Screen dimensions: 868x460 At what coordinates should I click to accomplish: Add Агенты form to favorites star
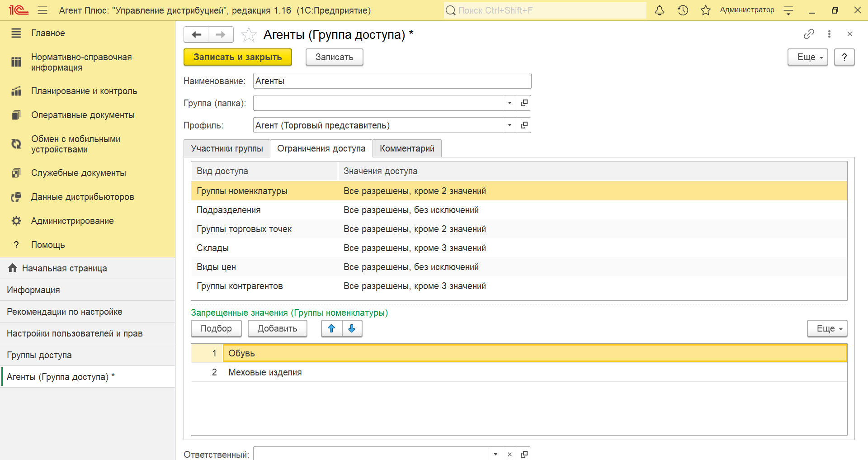[249, 34]
